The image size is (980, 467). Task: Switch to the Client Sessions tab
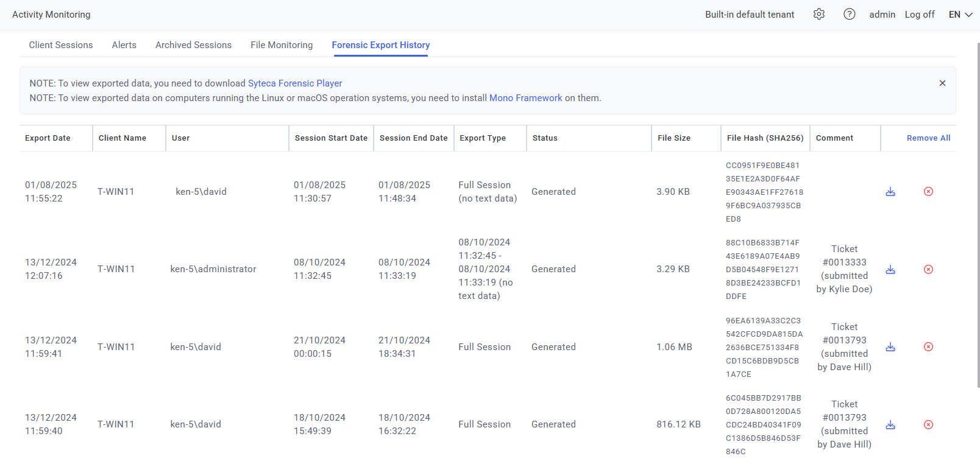pyautogui.click(x=61, y=45)
